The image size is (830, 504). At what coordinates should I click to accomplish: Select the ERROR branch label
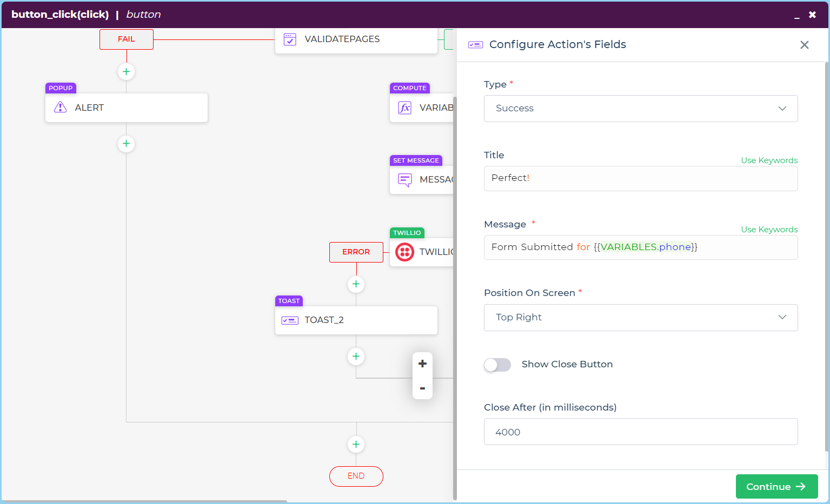coord(356,252)
